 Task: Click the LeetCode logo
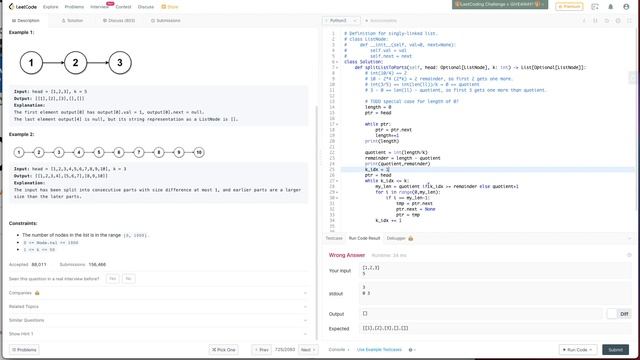click(x=22, y=7)
